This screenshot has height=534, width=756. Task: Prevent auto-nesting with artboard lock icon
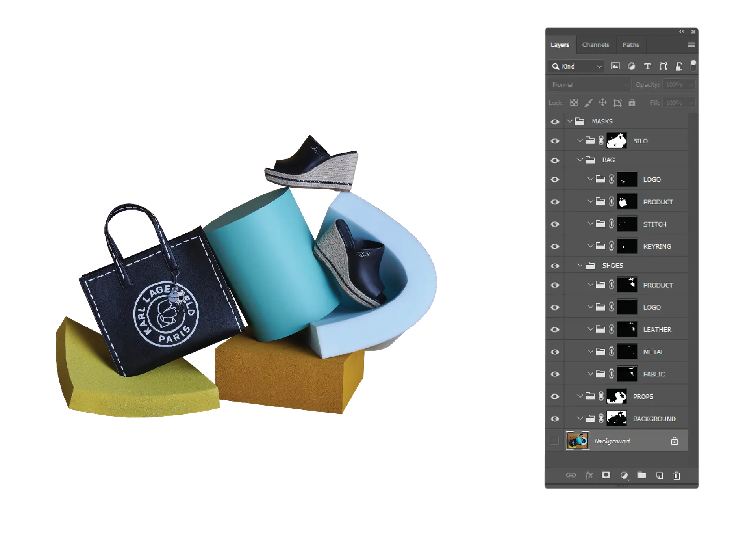(x=617, y=103)
